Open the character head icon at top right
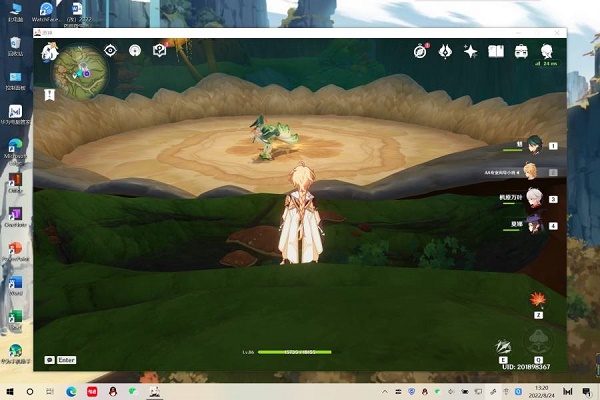600x400 pixels. pos(548,51)
